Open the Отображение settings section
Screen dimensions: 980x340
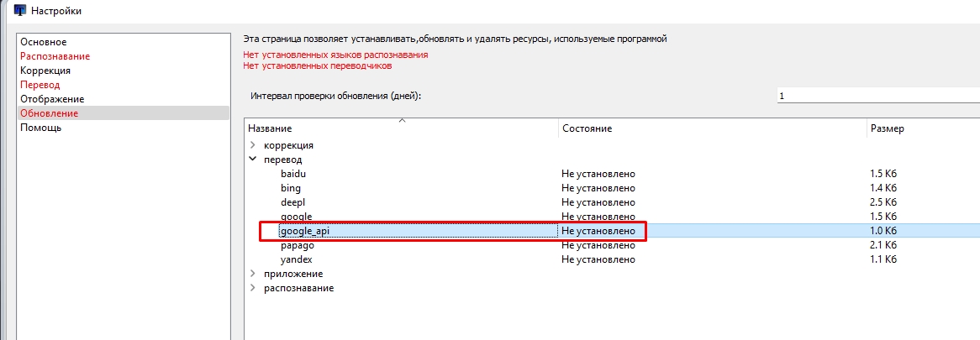(x=52, y=99)
